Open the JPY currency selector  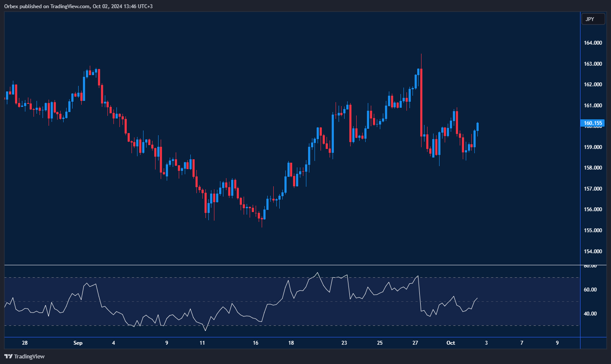(593, 19)
